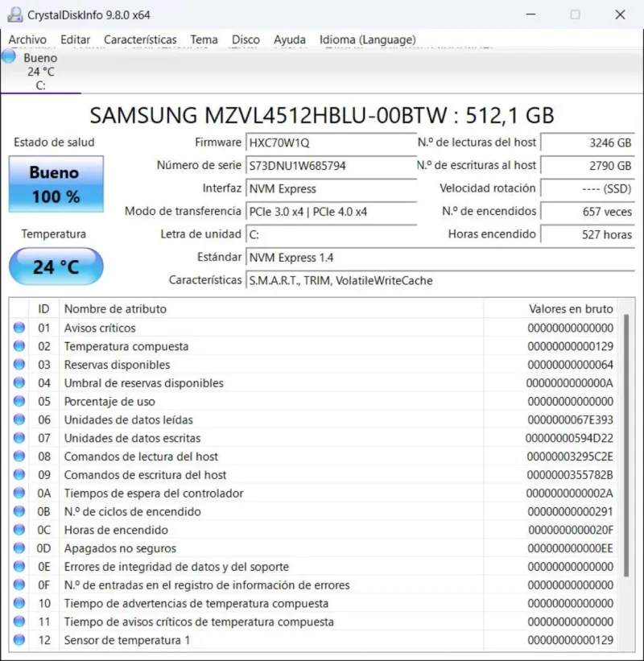Minimize the CrystalDiskInfo window
The width and height of the screenshot is (644, 661).
click(530, 14)
